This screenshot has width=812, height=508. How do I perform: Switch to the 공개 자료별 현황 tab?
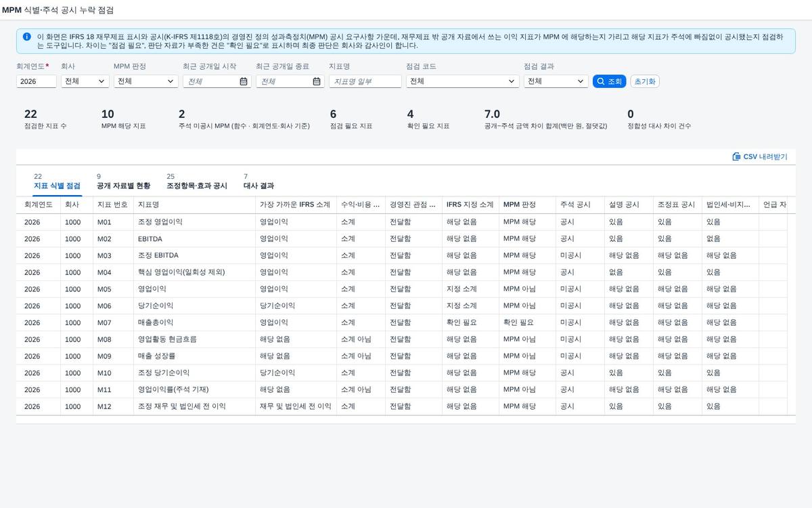(124, 182)
